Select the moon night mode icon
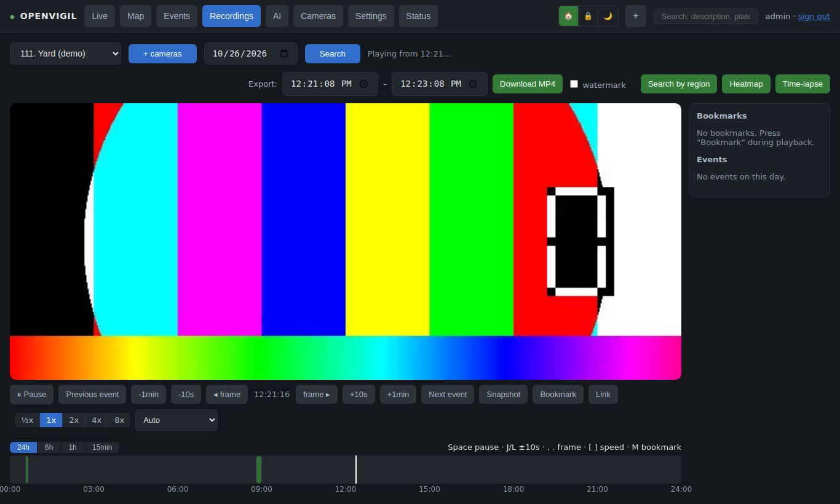This screenshot has width=840, height=504. coord(608,16)
